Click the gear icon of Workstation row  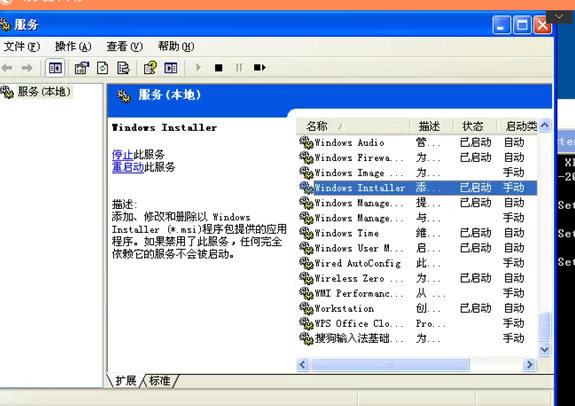(306, 308)
